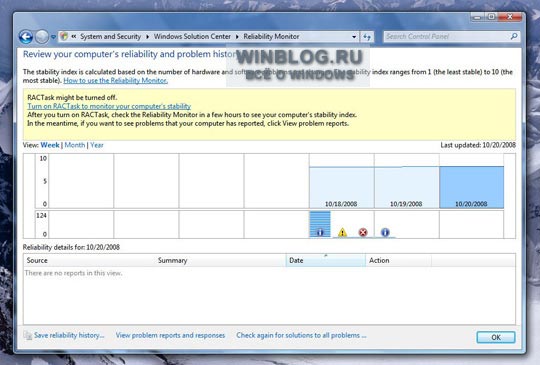Click the information icon under 10/18/2008 bar
The width and height of the screenshot is (540, 365).
click(x=320, y=232)
